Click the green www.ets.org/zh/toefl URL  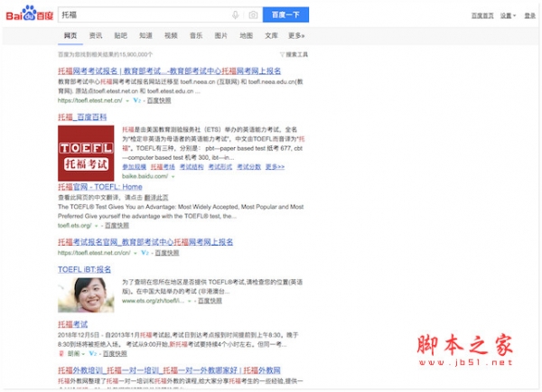coord(154,301)
